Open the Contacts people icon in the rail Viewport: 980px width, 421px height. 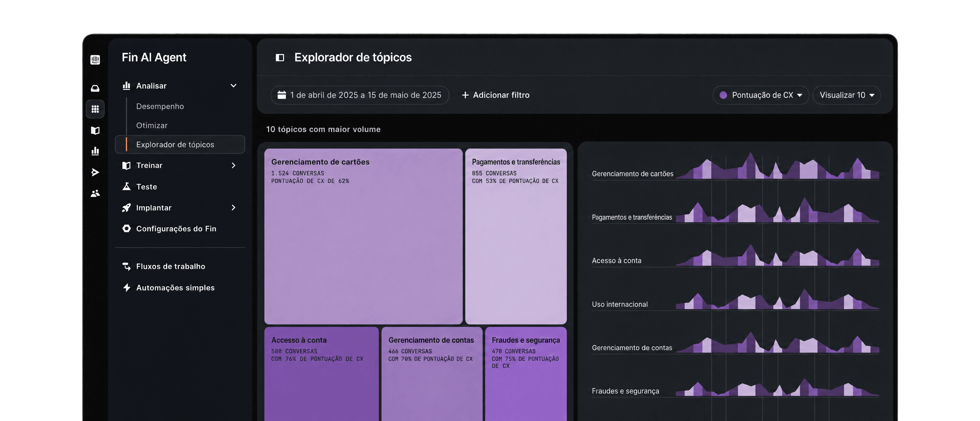click(x=95, y=193)
